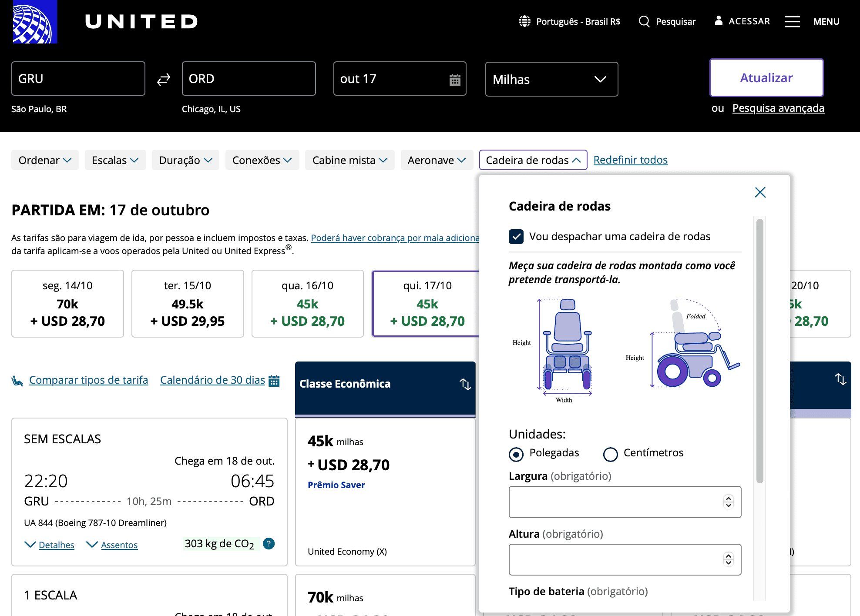Open the Conexões filter dropdown

[262, 160]
